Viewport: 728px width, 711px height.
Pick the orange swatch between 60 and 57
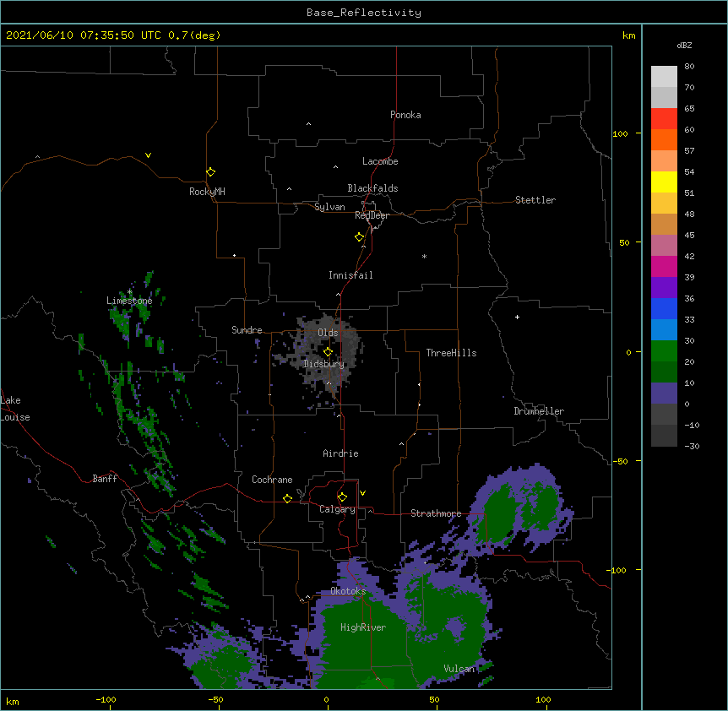[x=664, y=139]
